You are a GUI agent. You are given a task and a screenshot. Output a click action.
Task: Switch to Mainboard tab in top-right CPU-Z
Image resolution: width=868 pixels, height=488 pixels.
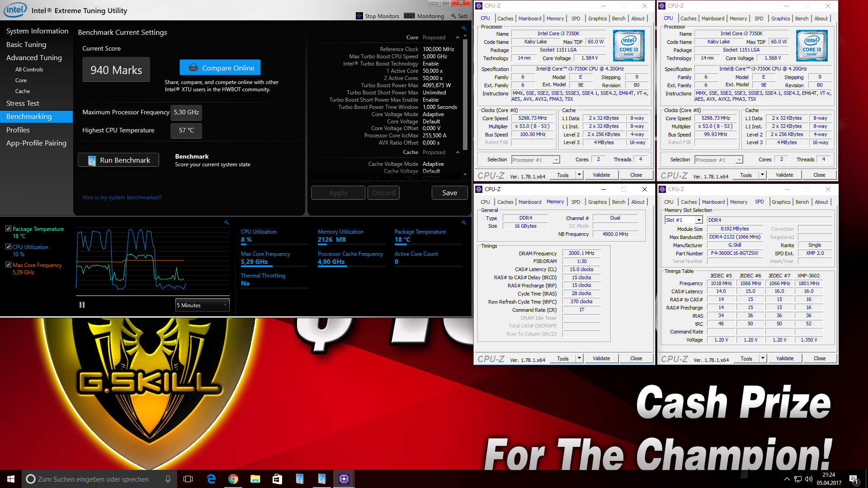[x=713, y=19]
